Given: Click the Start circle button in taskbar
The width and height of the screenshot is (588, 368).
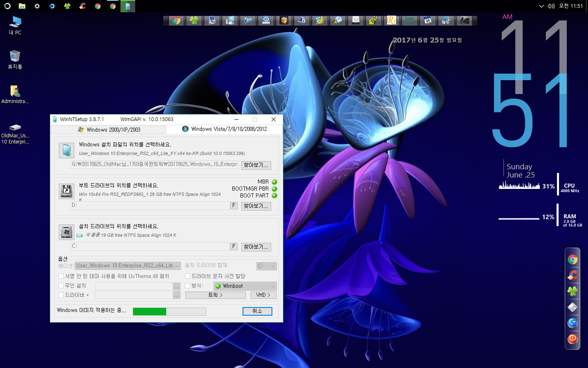Looking at the screenshot, I should (x=7, y=6).
